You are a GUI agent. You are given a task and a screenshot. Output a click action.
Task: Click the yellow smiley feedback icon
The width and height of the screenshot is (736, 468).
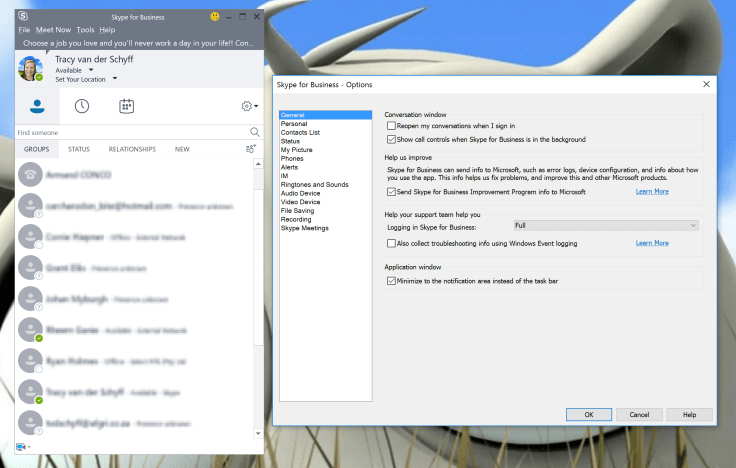[215, 17]
